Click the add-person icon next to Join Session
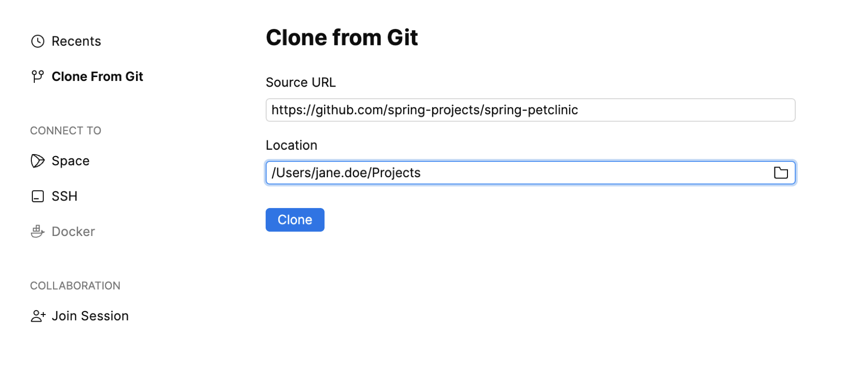 click(x=37, y=316)
